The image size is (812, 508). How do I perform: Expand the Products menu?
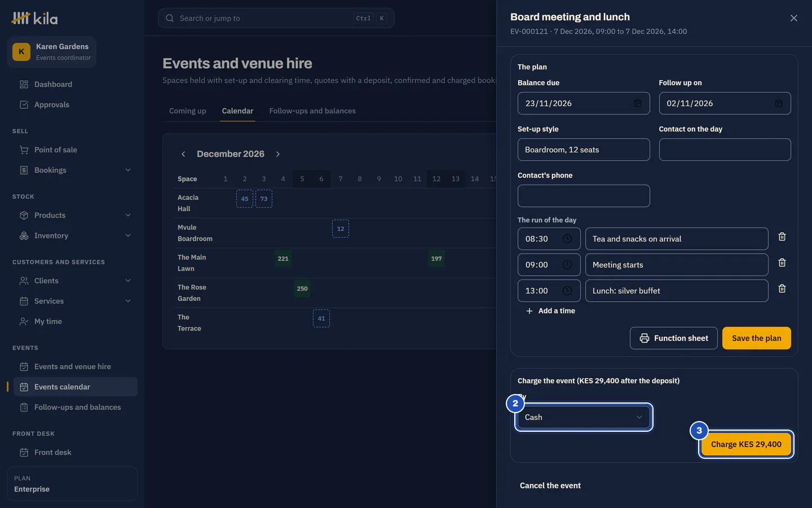click(x=76, y=215)
